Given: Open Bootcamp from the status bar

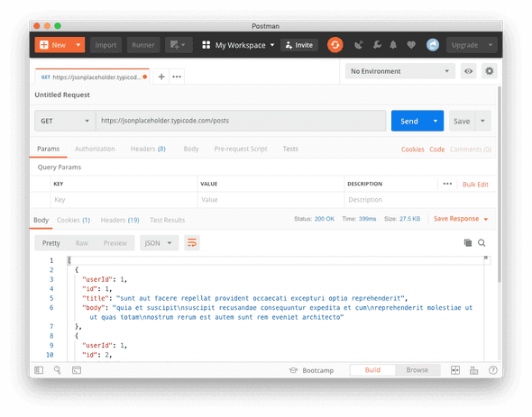Looking at the screenshot, I should pyautogui.click(x=311, y=370).
